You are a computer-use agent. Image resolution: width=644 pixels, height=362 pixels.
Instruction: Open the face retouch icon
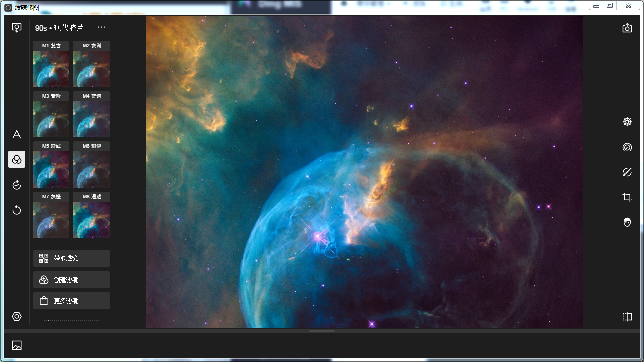[627, 222]
